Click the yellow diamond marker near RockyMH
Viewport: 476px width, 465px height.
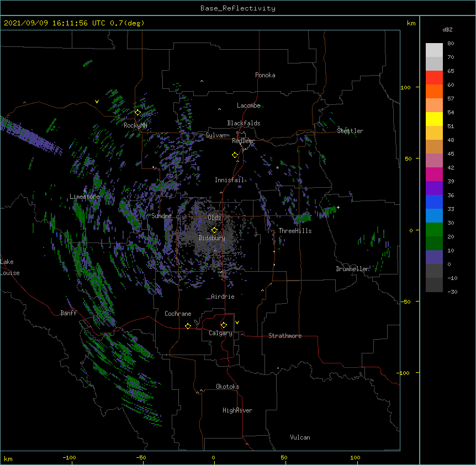tap(137, 112)
